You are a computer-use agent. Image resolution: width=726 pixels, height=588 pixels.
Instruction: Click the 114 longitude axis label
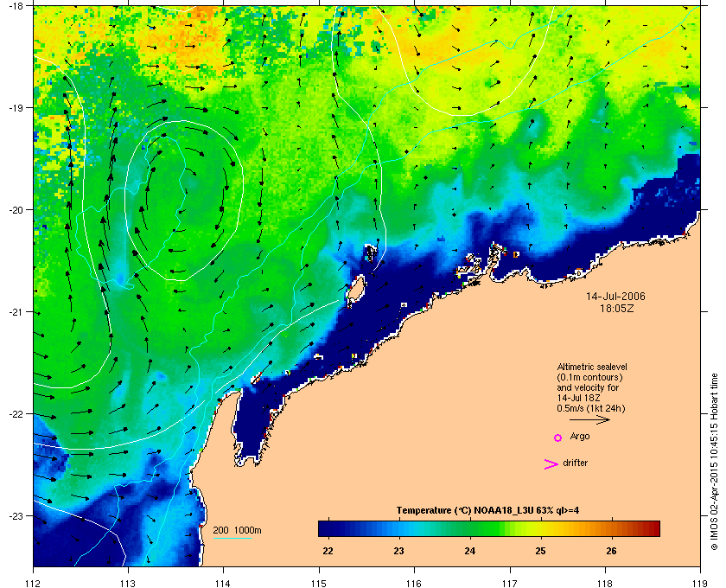tap(223, 584)
